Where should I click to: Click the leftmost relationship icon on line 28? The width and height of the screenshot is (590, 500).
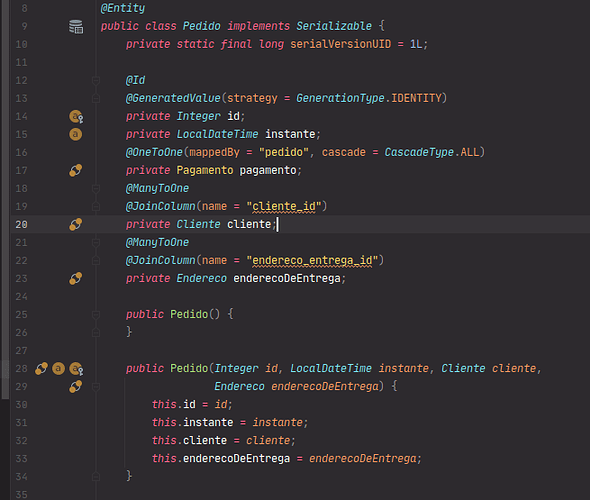41,368
